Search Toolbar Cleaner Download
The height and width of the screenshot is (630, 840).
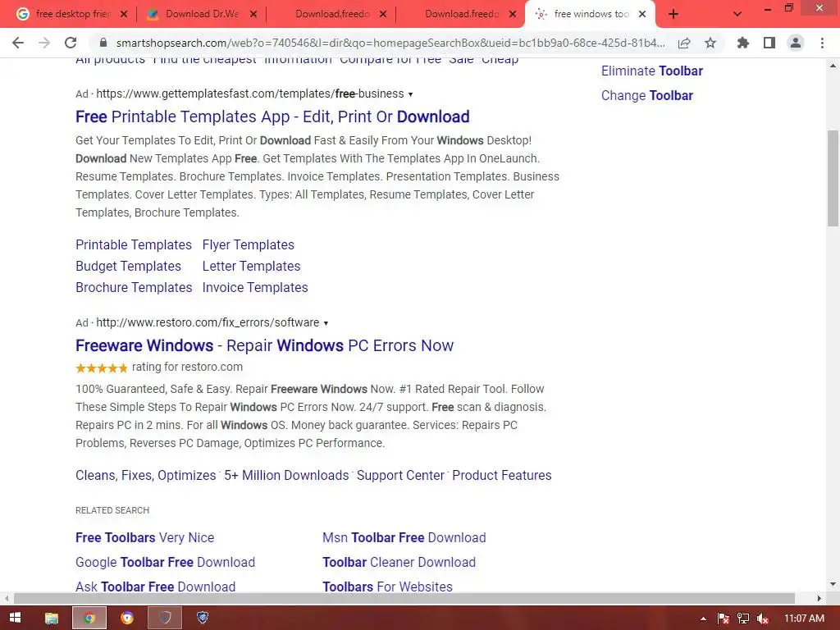pyautogui.click(x=399, y=562)
